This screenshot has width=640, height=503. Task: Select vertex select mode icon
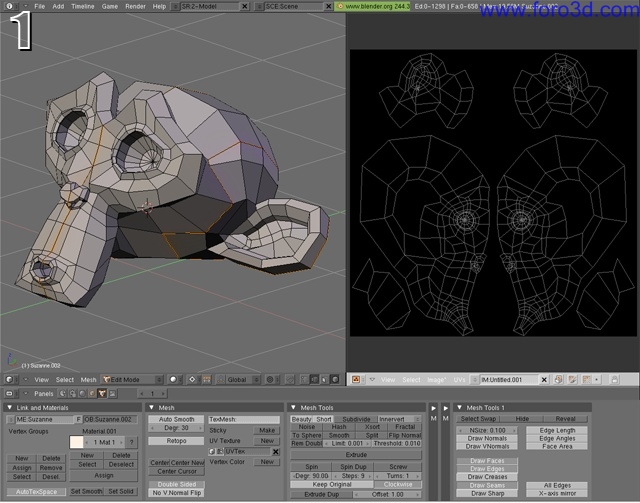[304, 380]
